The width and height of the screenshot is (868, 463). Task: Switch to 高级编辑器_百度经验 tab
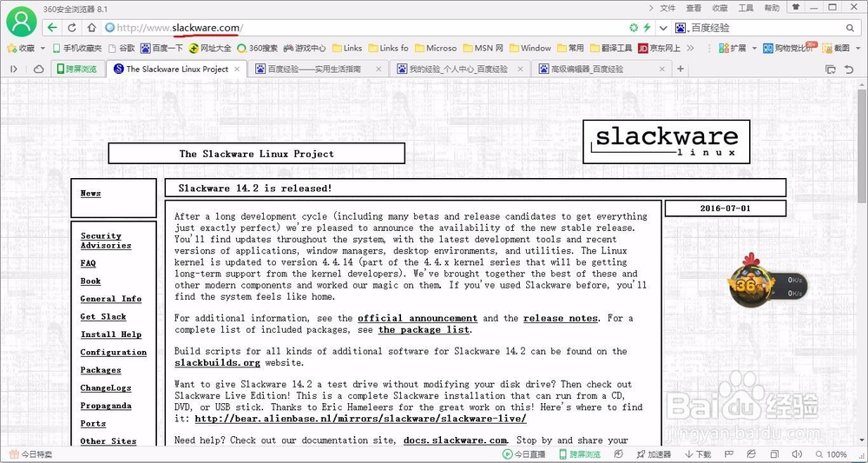pos(601,69)
